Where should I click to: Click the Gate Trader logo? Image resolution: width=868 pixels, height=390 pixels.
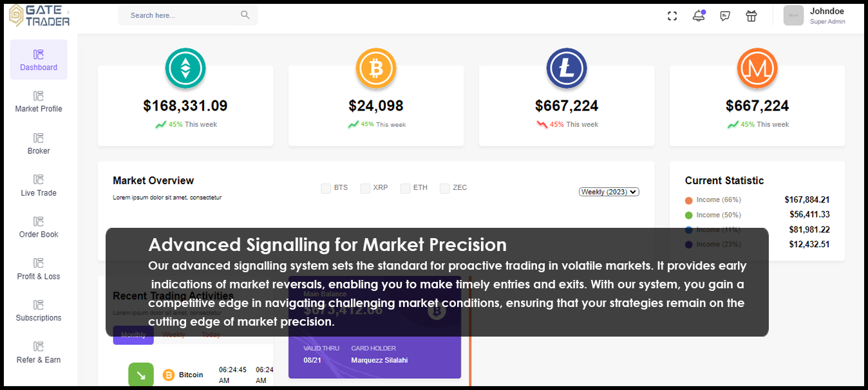point(39,15)
